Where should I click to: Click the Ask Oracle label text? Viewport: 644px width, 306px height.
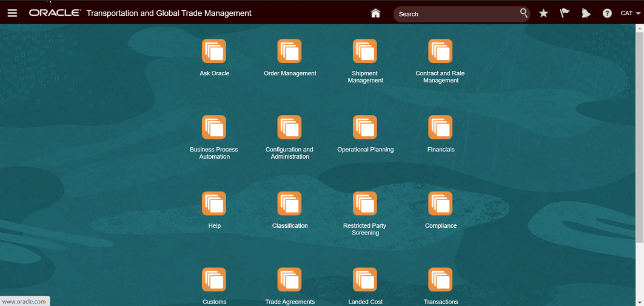[x=215, y=73]
